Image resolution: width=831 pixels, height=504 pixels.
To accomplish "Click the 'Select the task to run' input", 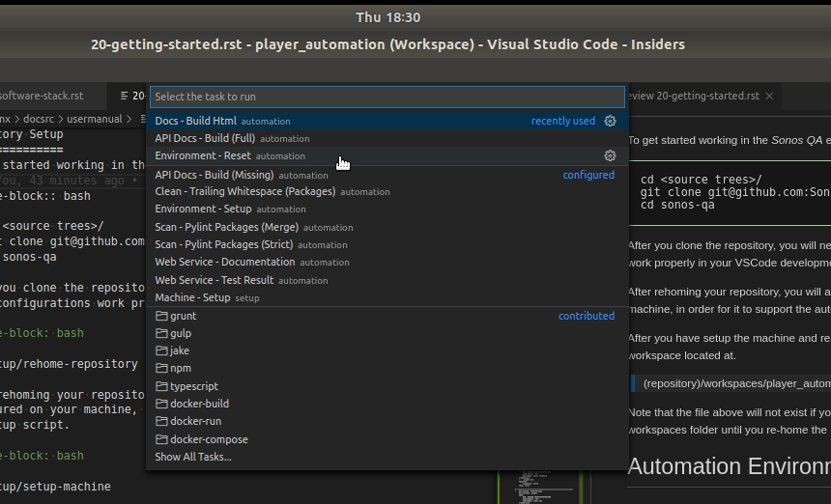I will [x=387, y=97].
